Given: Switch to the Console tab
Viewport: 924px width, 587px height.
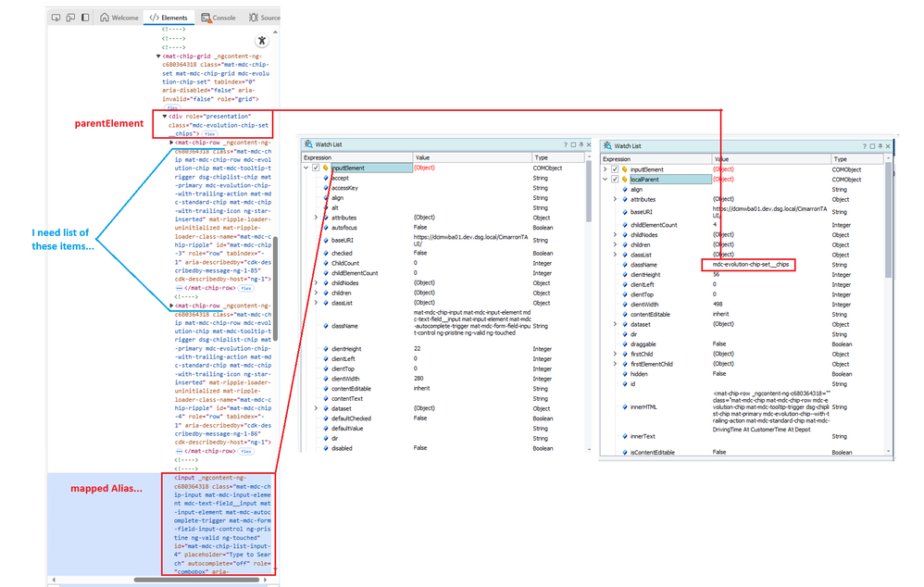Looking at the screenshot, I should pyautogui.click(x=218, y=18).
